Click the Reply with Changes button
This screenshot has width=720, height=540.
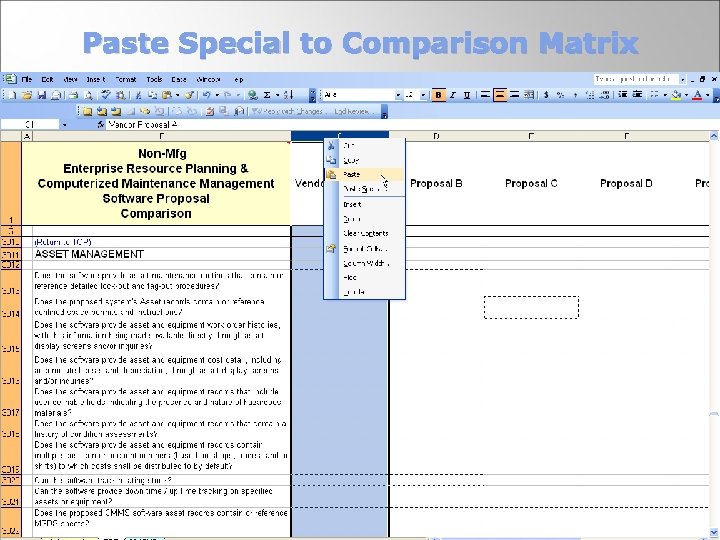click(x=290, y=112)
